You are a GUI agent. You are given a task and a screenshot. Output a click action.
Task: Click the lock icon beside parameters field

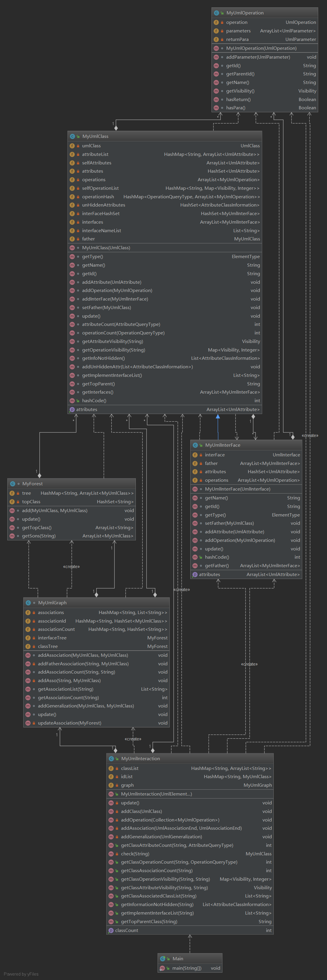[x=222, y=31]
